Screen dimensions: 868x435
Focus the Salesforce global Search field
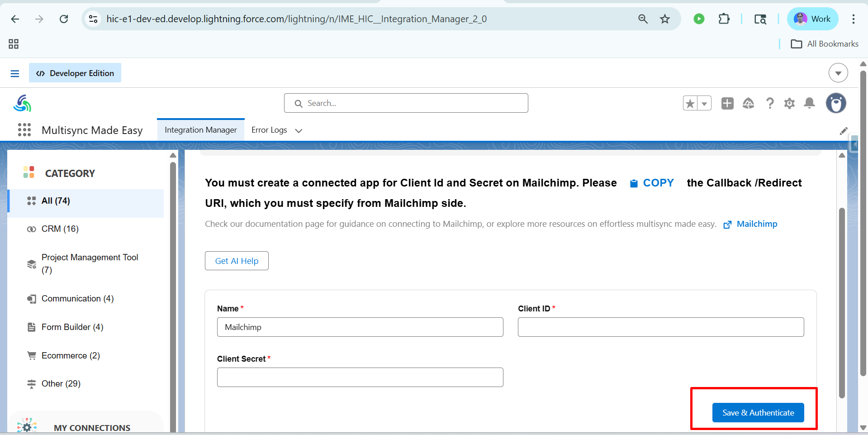pos(406,103)
